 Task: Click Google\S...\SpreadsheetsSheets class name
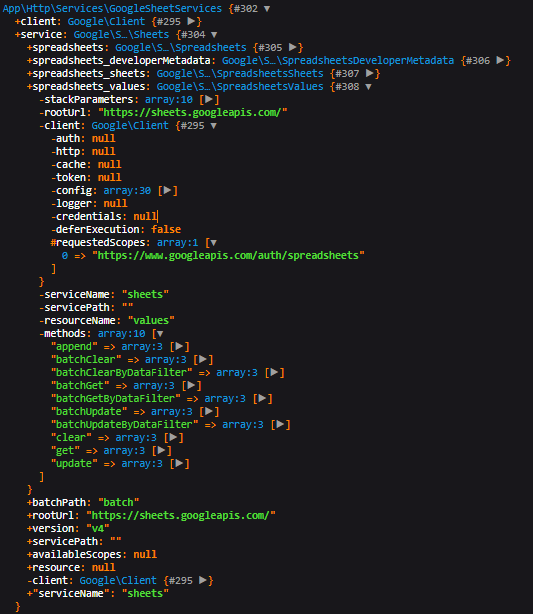(x=240, y=74)
